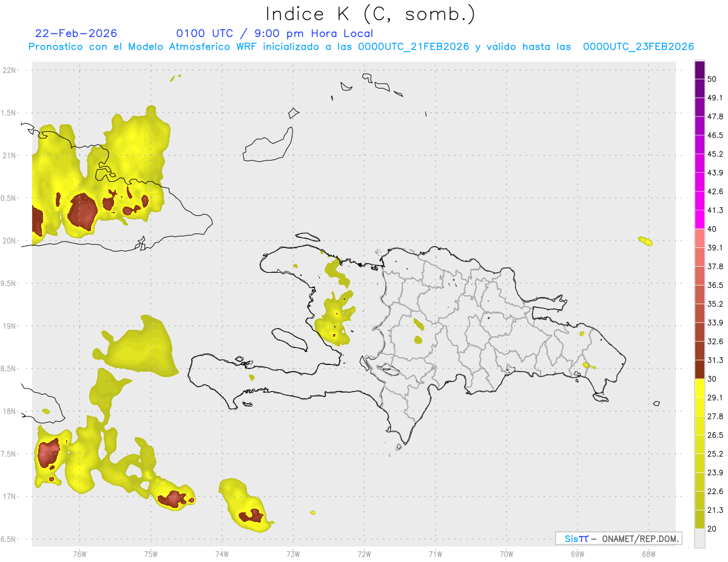The width and height of the screenshot is (728, 562).
Task: Click the "20N" latitude label
Action: 10,241
